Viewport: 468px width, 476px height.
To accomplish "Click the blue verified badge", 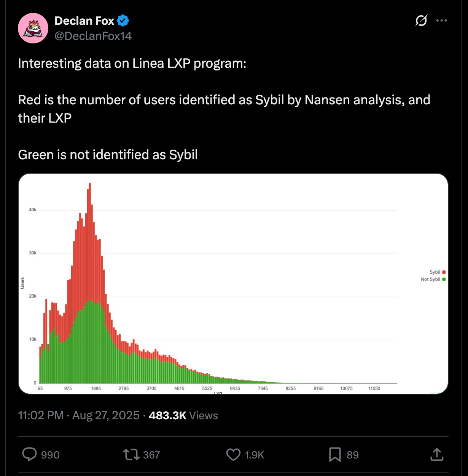I will tap(123, 21).
